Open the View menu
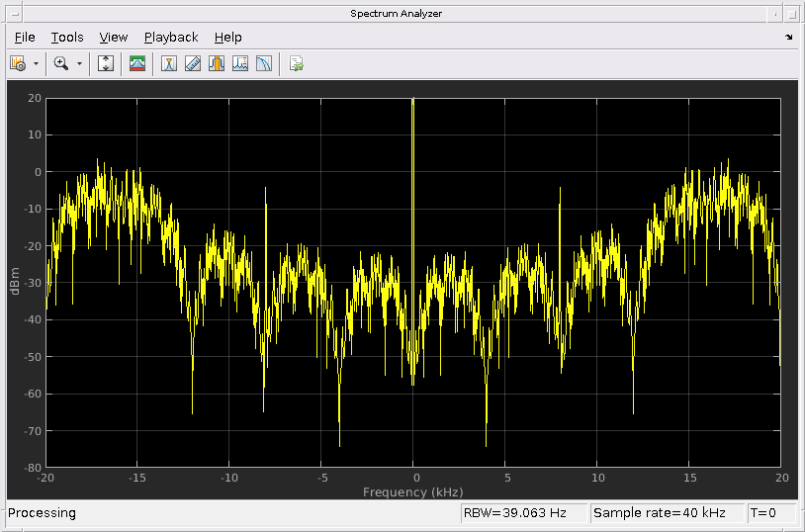The height and width of the screenshot is (532, 805). pyautogui.click(x=114, y=38)
